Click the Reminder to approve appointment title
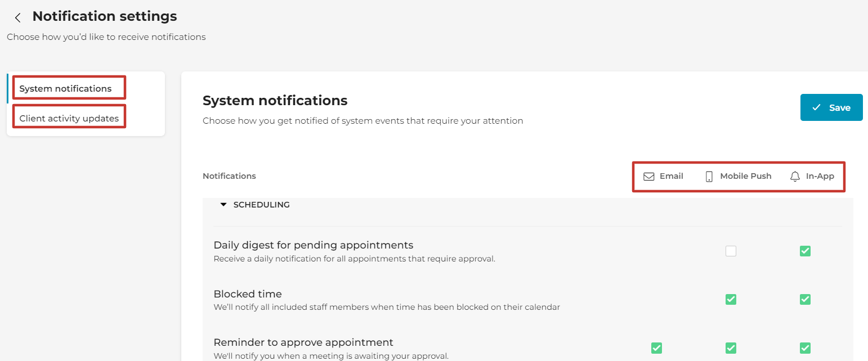The image size is (868, 361). pyautogui.click(x=303, y=342)
